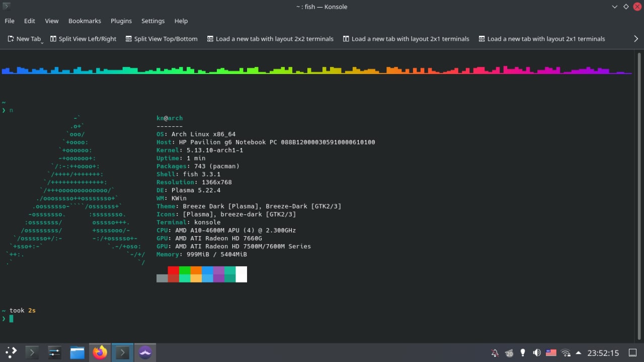Open the Bookmarks menu
644x362 pixels.
point(85,21)
